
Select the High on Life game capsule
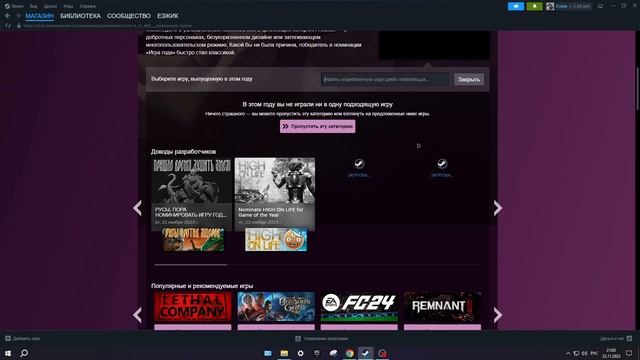pyautogui.click(x=276, y=240)
